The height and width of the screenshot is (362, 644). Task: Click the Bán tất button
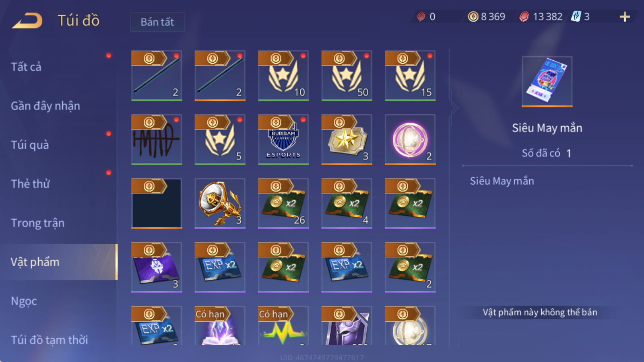pos(157,22)
